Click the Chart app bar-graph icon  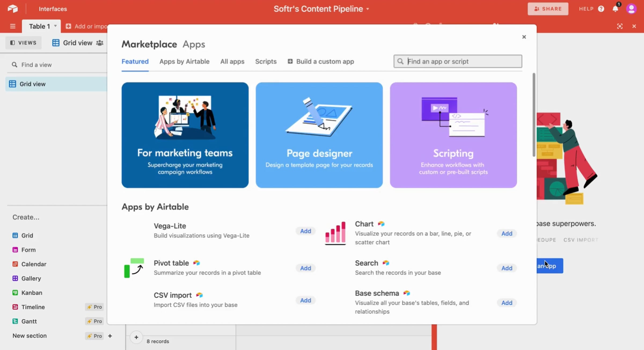(335, 233)
